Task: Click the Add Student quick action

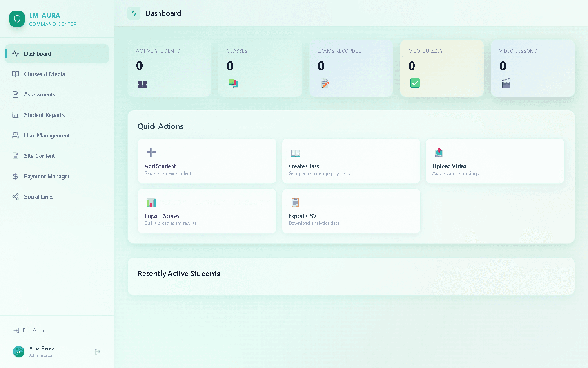Action: point(207,161)
